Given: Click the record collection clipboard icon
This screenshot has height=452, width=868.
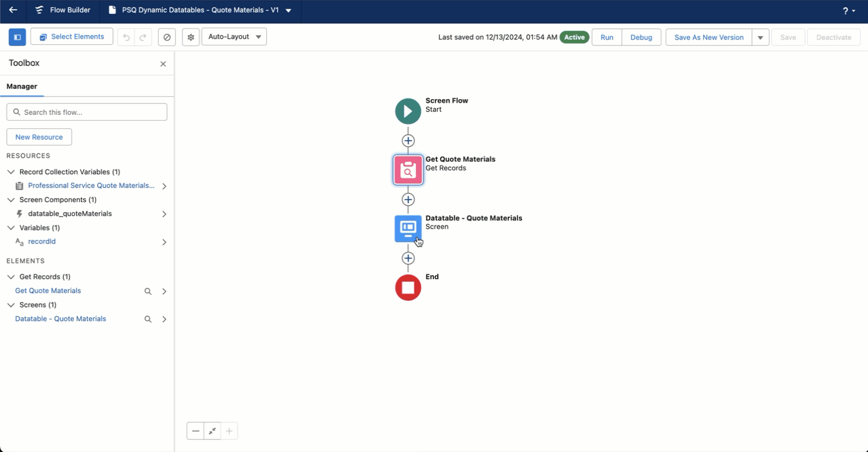Looking at the screenshot, I should point(20,186).
